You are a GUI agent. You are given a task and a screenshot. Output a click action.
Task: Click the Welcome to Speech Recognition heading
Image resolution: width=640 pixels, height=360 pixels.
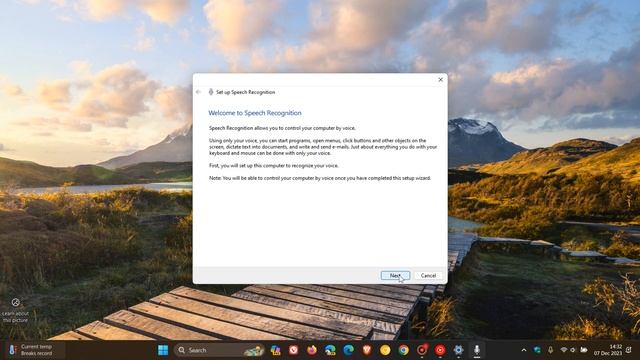[x=255, y=113]
